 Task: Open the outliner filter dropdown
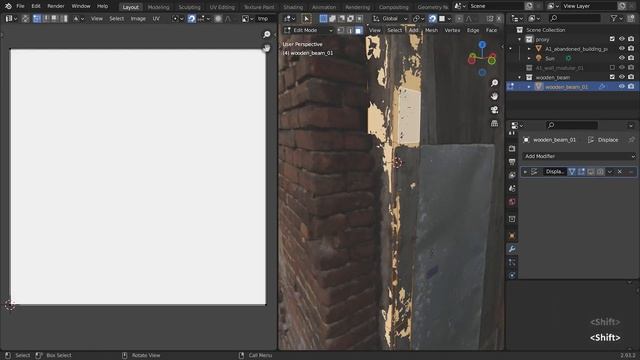(616, 18)
